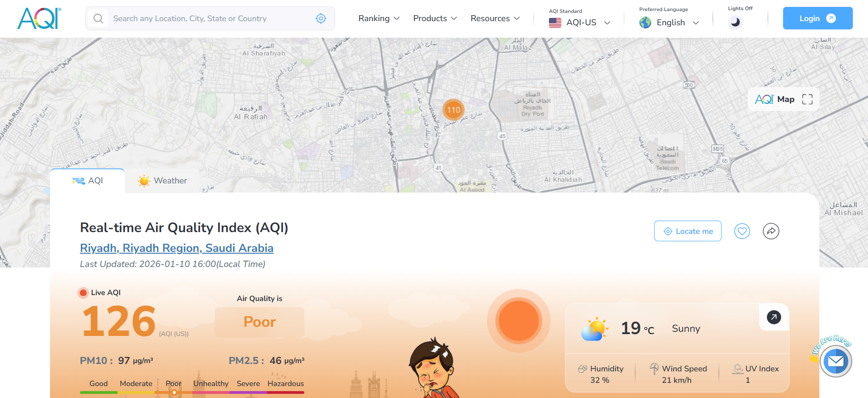Open Riyadh, Riyadh Region, Saudi Arabia link
Image resolution: width=868 pixels, height=398 pixels.
[x=177, y=248]
